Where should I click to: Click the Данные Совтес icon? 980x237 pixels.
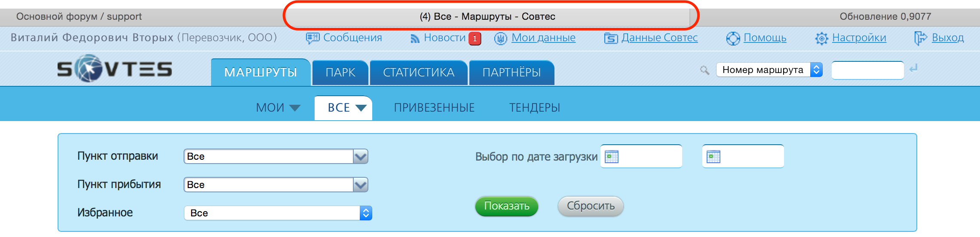(611, 39)
